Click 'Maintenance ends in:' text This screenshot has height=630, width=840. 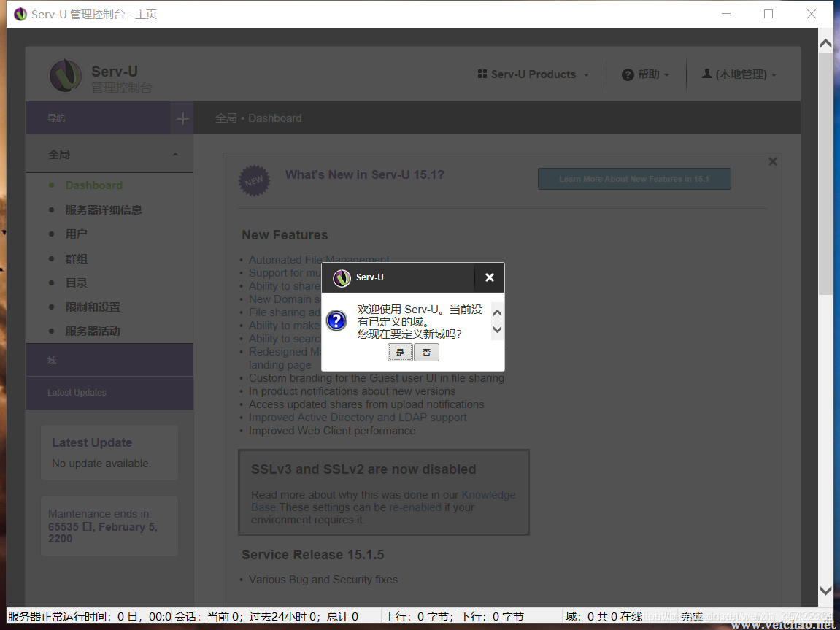pyautogui.click(x=100, y=514)
